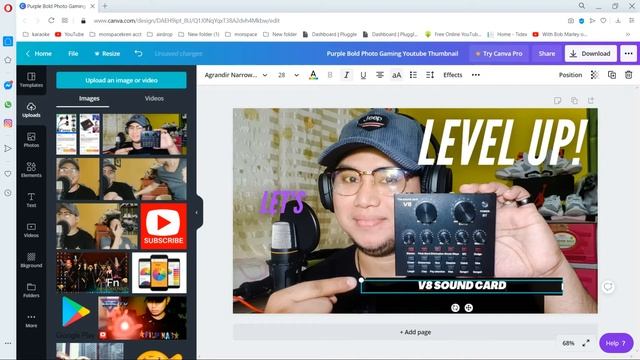Switch to the Images tab
Image resolution: width=640 pixels, height=360 pixels.
(x=89, y=99)
